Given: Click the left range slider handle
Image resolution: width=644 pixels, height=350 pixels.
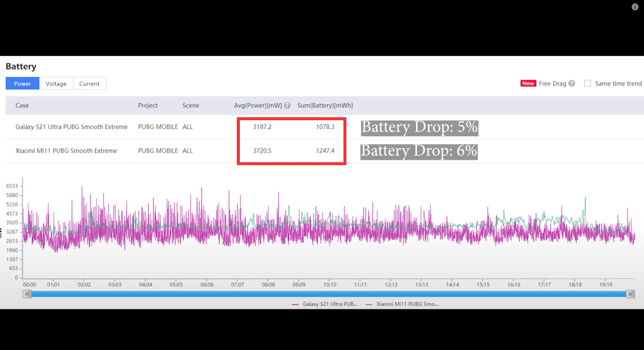Looking at the screenshot, I should point(27,294).
